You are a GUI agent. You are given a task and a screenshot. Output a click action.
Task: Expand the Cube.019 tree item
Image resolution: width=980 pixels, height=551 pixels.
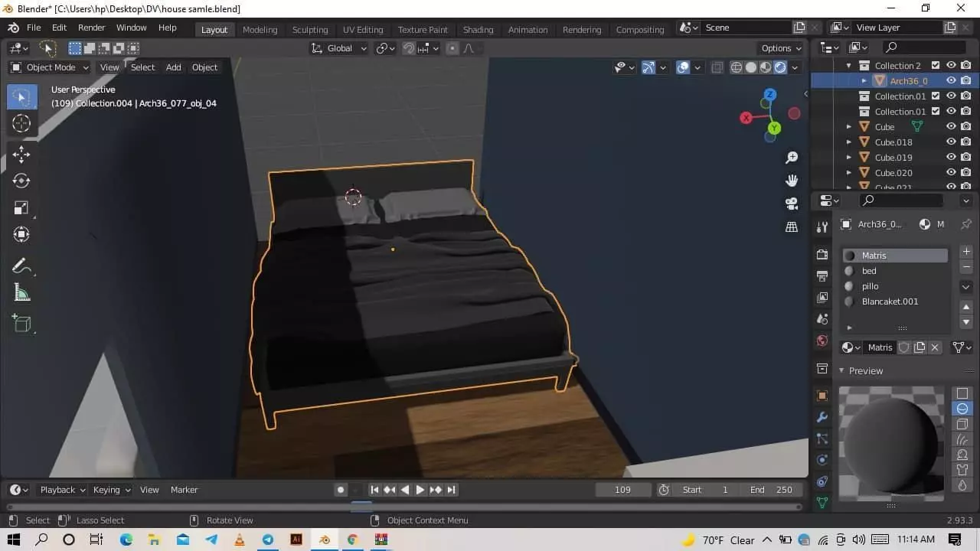pos(849,158)
